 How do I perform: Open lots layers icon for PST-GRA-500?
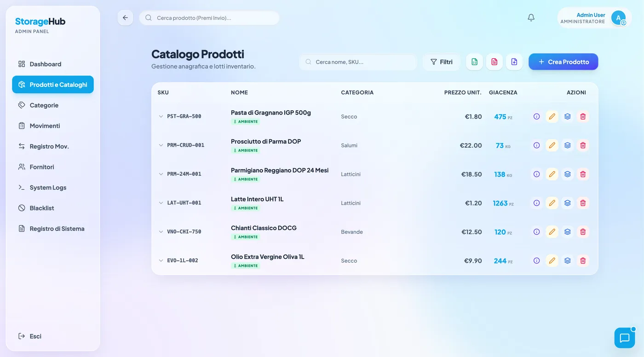(567, 116)
